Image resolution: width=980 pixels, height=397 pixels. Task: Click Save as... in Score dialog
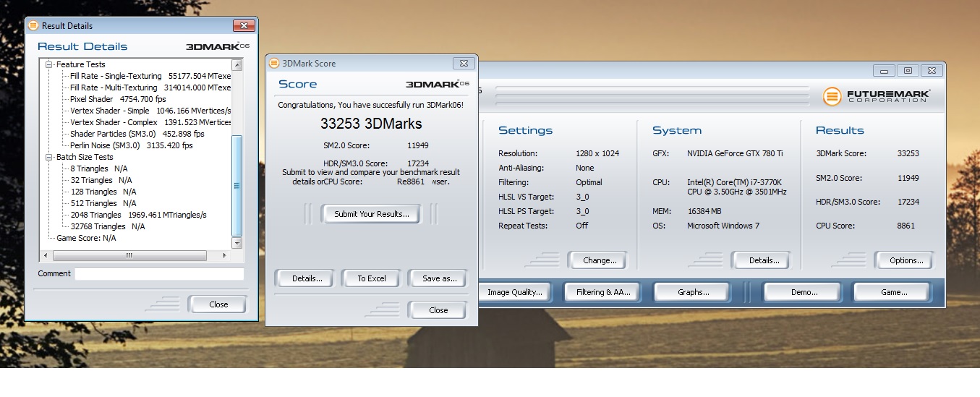tap(438, 278)
